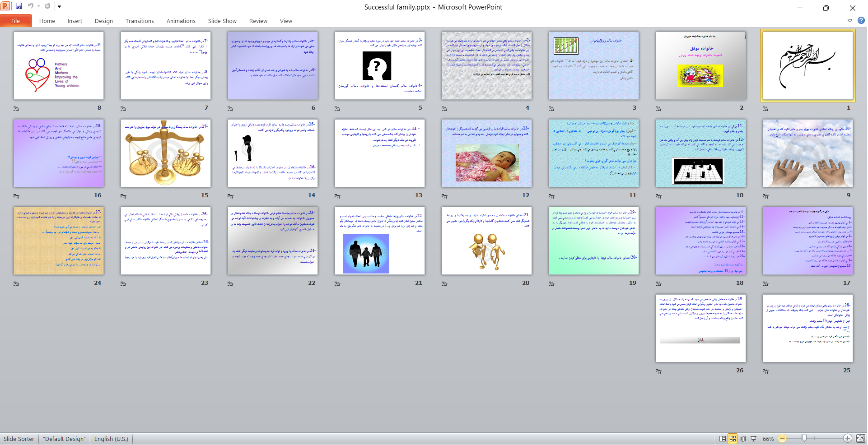Play animations star icon under slide 16

16,196
